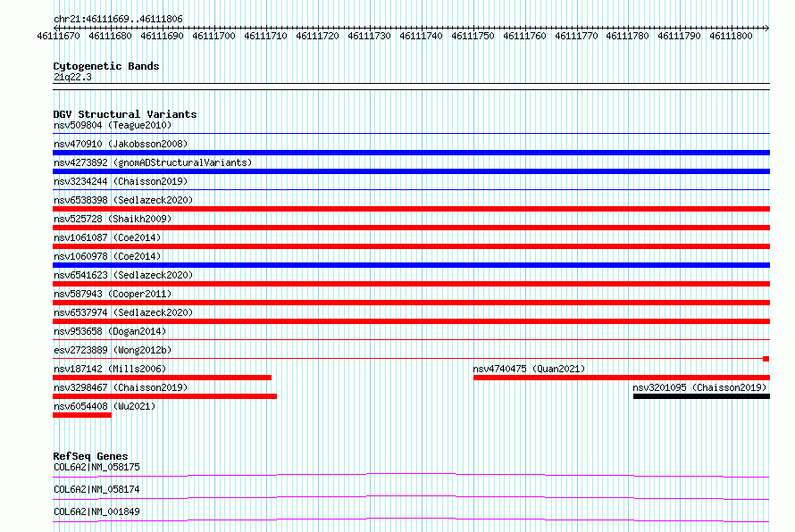Click the small red block on esv2723889 line
Image resolution: width=795 pixels, height=532 pixels.
(x=766, y=359)
